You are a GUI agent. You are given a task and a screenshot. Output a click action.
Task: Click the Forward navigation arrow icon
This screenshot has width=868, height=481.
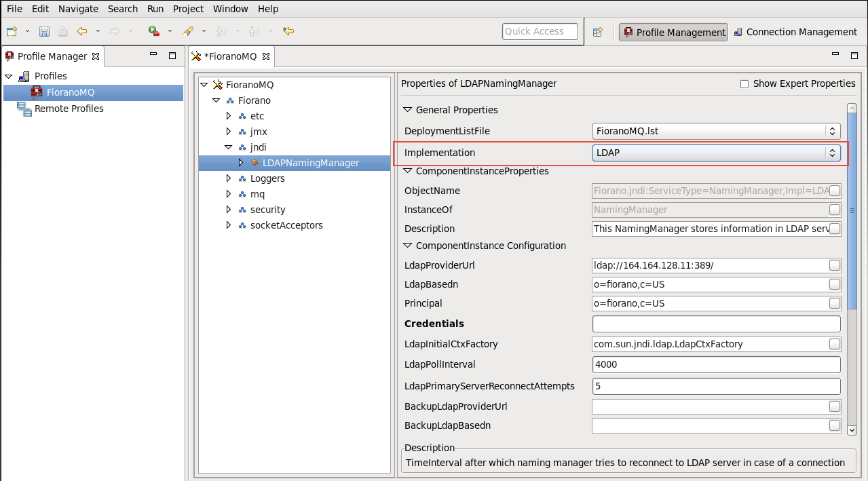pos(115,31)
